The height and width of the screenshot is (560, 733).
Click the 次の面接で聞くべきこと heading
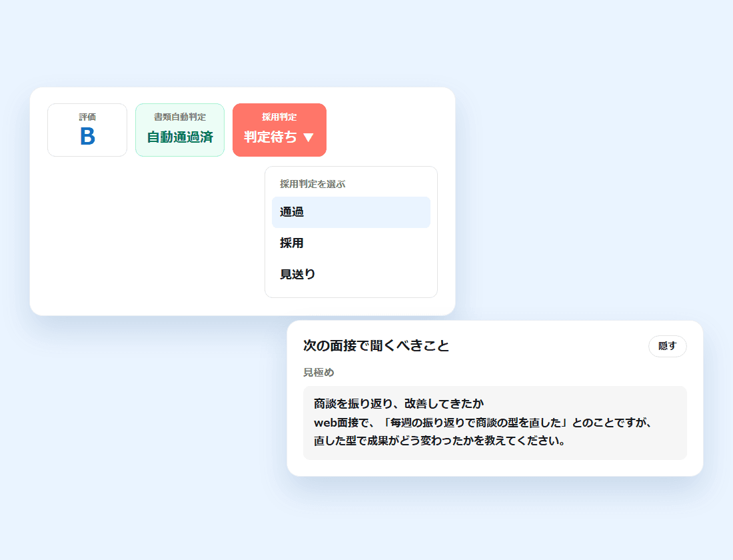(376, 346)
